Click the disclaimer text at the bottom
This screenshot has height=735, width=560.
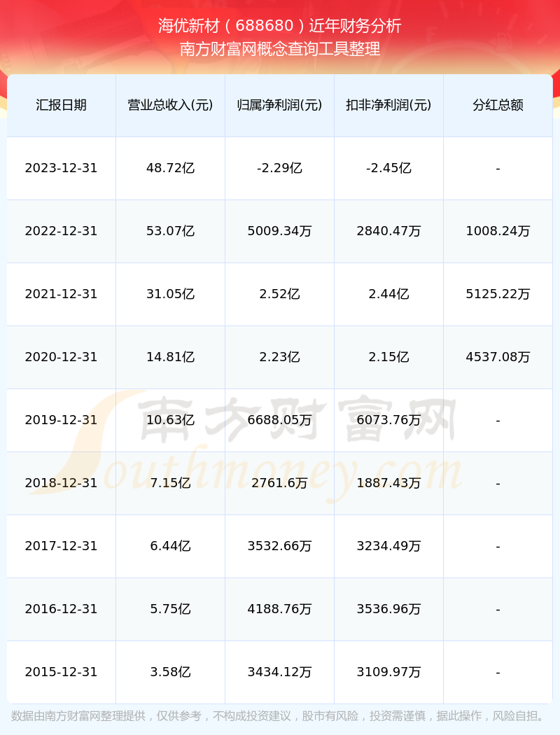coord(280,716)
